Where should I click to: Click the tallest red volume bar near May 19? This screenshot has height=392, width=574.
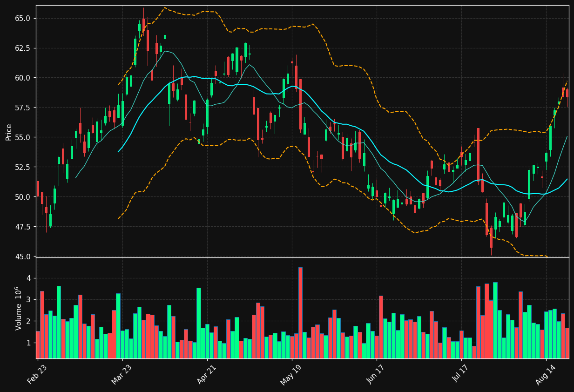pos(300,313)
